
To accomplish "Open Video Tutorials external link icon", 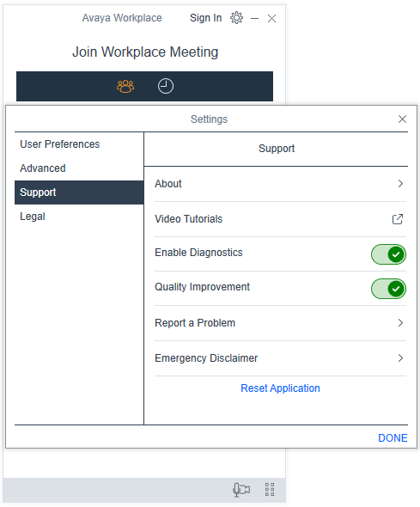I will [398, 219].
